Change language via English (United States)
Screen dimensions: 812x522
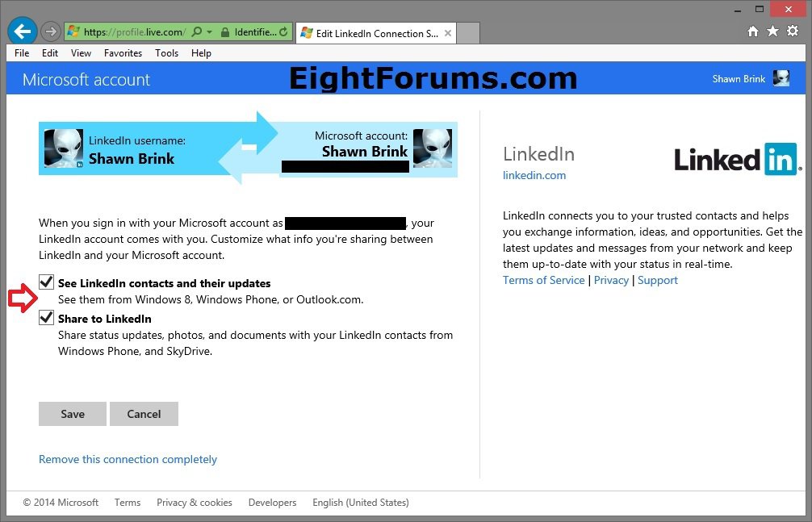(x=361, y=503)
